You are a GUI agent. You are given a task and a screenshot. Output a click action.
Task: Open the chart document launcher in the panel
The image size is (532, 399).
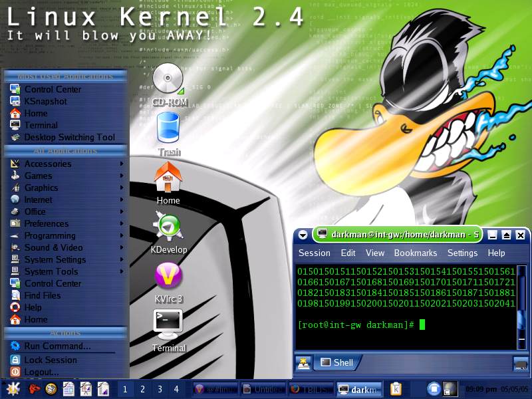[x=103, y=389]
